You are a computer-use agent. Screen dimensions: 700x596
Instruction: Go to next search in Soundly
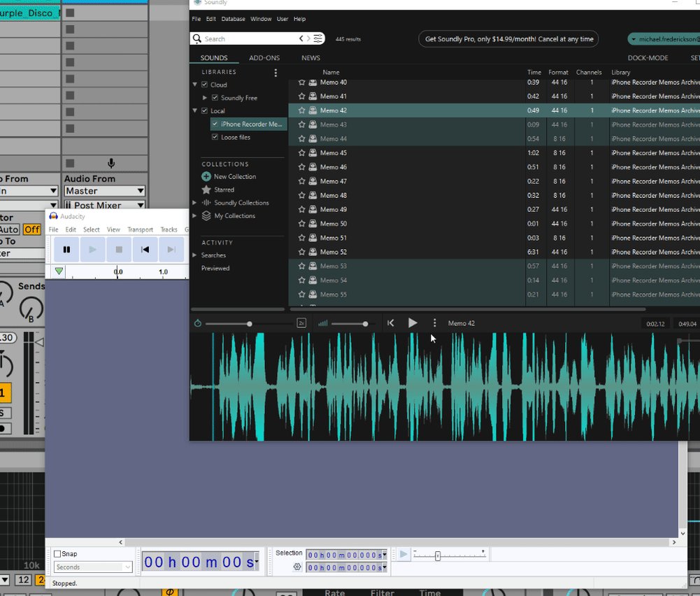308,39
